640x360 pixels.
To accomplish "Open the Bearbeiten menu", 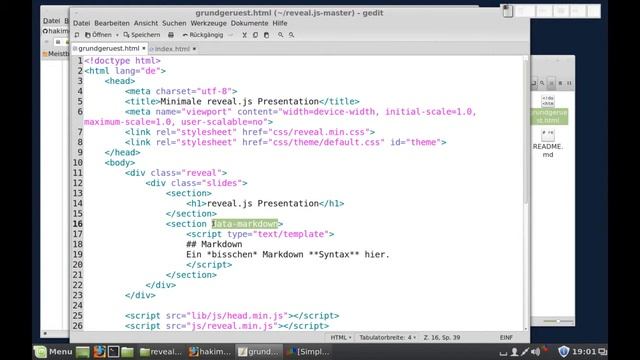I will click(x=112, y=23).
